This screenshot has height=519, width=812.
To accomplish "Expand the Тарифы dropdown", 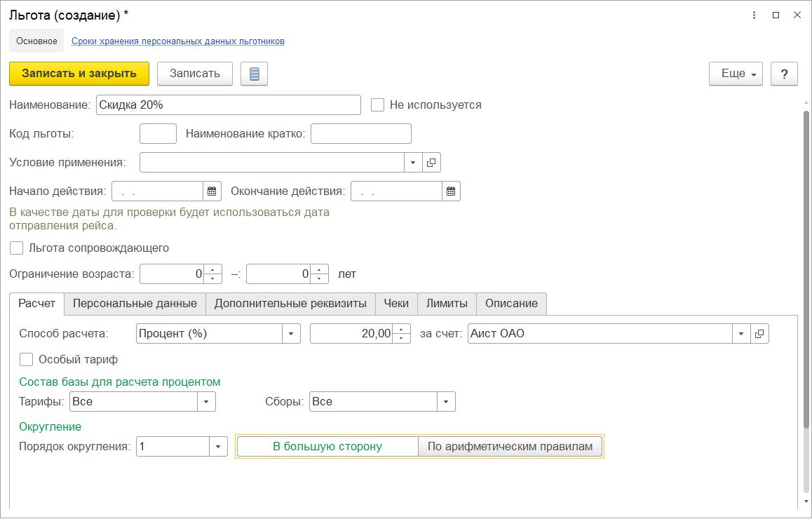I will 206,401.
